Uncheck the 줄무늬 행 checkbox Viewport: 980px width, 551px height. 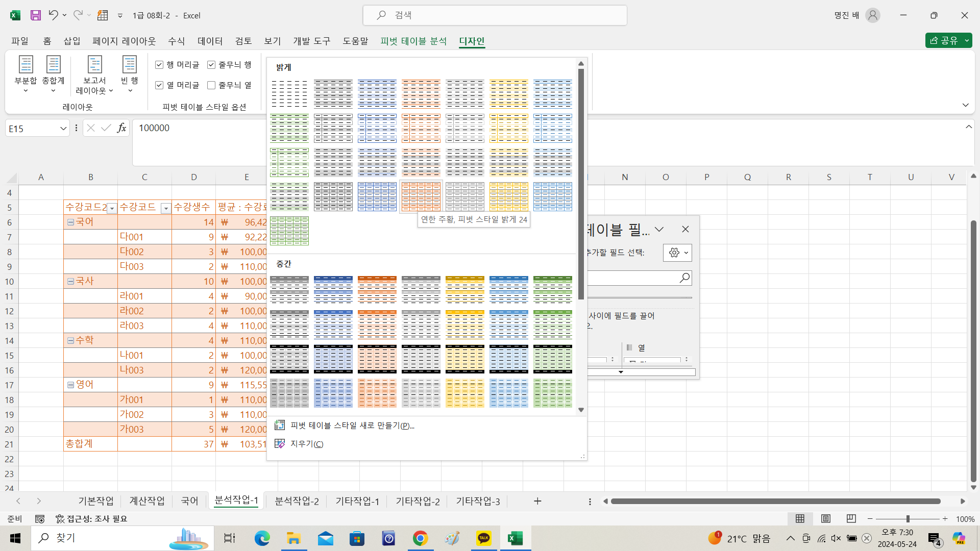tap(211, 65)
